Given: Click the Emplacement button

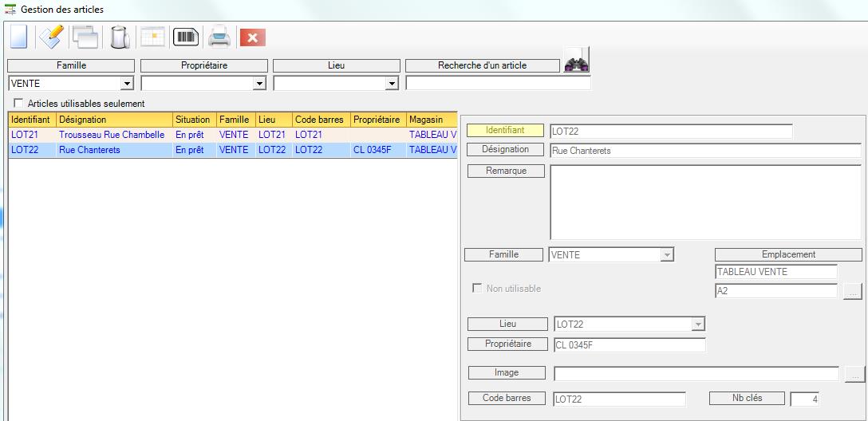Looking at the screenshot, I should coord(788,254).
